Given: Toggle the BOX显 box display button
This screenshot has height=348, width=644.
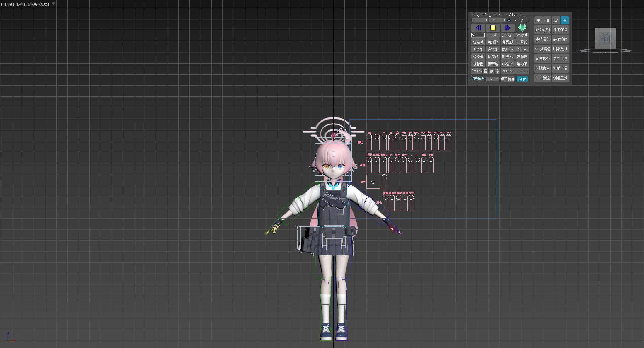Looking at the screenshot, I should point(478,49).
